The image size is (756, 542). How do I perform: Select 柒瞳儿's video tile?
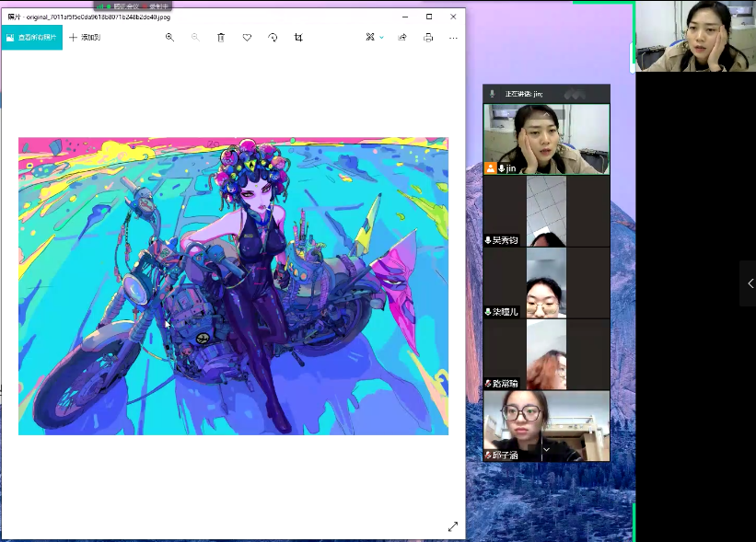coord(546,283)
